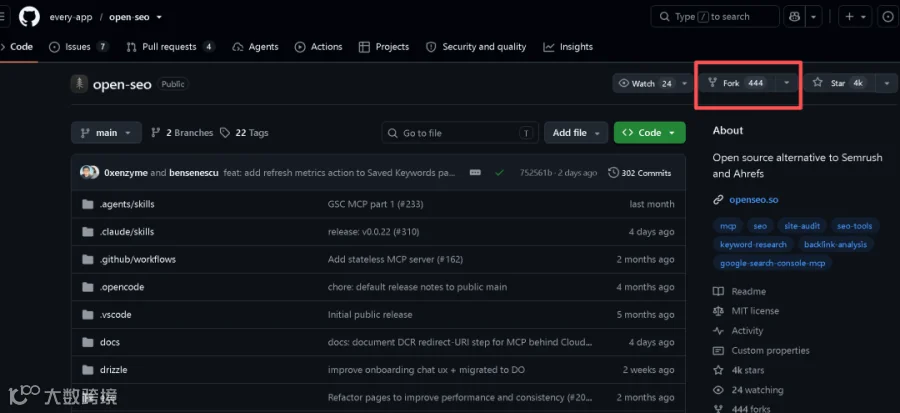Open the Add file dropdown

tap(576, 133)
